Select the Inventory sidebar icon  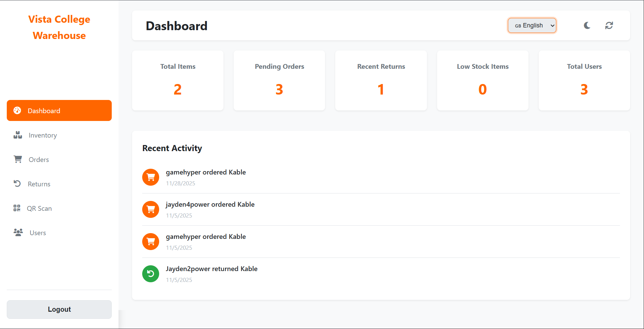[17, 135]
